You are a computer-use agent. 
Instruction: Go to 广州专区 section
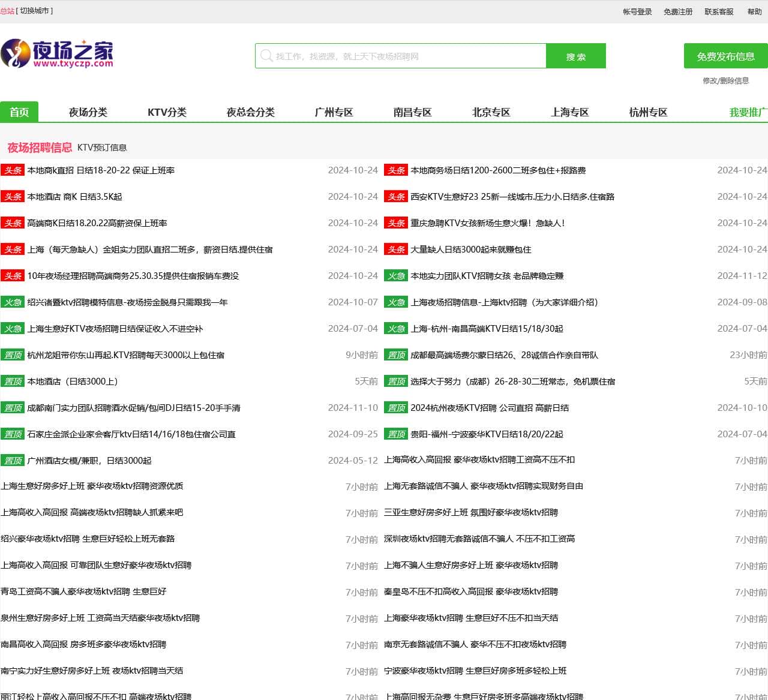click(x=334, y=112)
